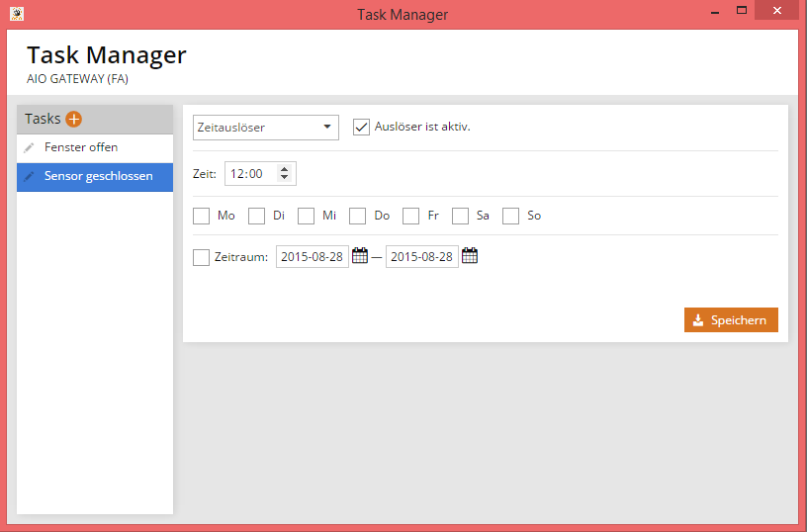
Task: Enable the Mo weekday checkbox
Action: 202,216
